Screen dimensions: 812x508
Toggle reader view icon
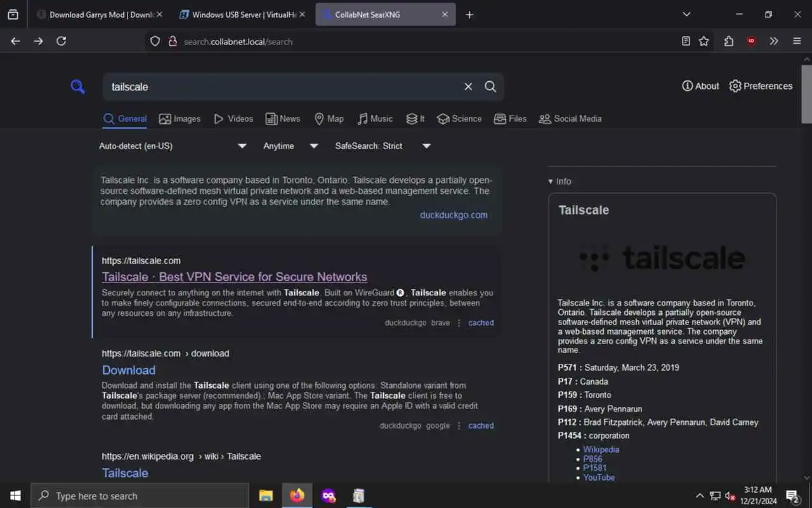(686, 41)
